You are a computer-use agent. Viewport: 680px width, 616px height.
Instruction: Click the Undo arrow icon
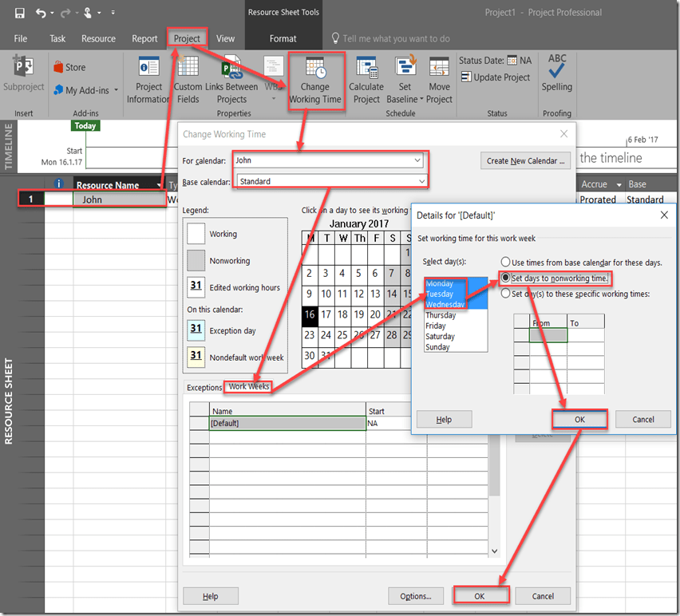[40, 13]
